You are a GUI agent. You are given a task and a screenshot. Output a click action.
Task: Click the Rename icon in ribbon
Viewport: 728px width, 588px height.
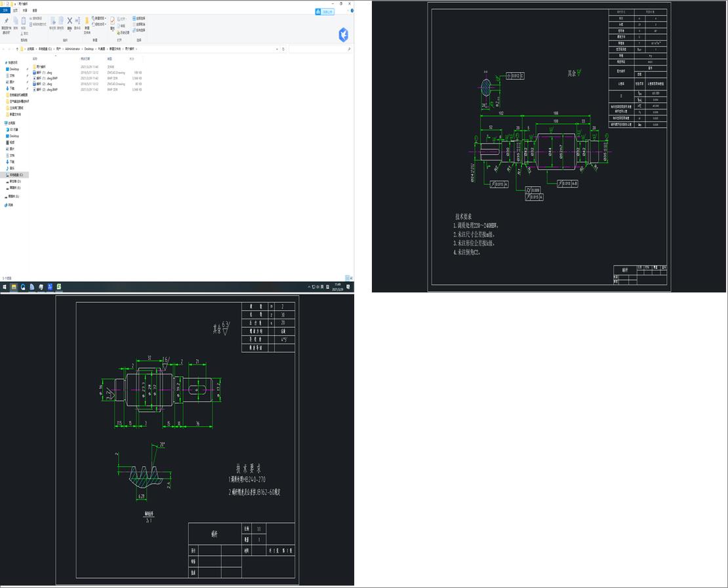coord(77,22)
